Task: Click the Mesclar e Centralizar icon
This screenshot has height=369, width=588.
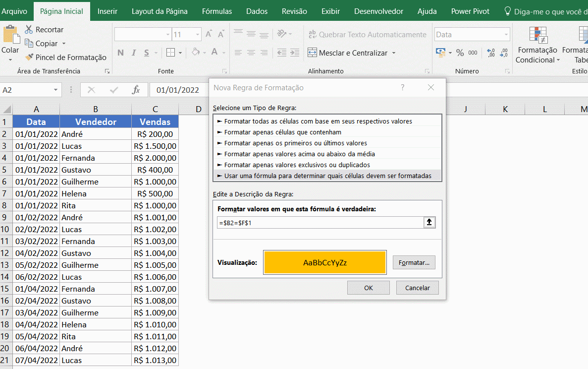Action: click(x=312, y=53)
